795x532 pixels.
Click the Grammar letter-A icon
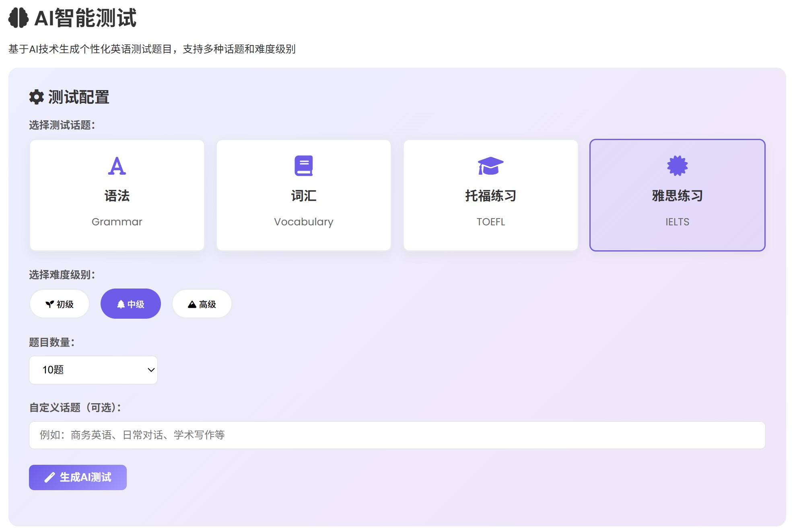pos(117,165)
